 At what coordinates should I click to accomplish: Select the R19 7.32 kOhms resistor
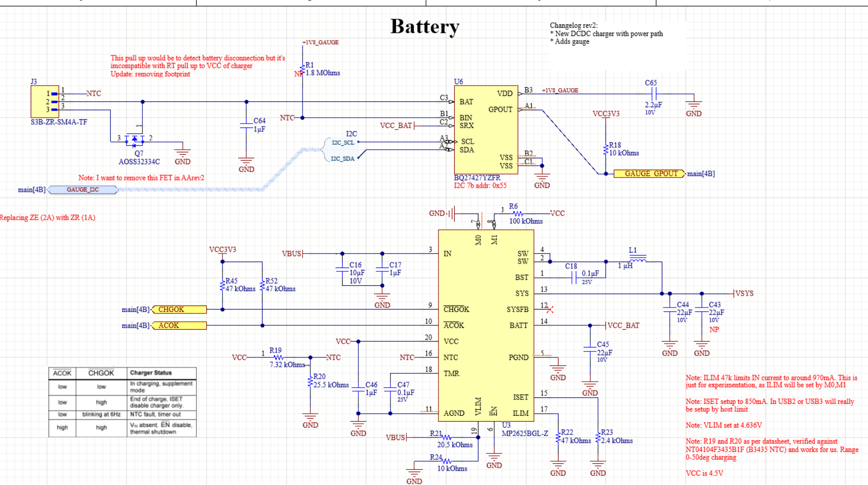pos(278,357)
